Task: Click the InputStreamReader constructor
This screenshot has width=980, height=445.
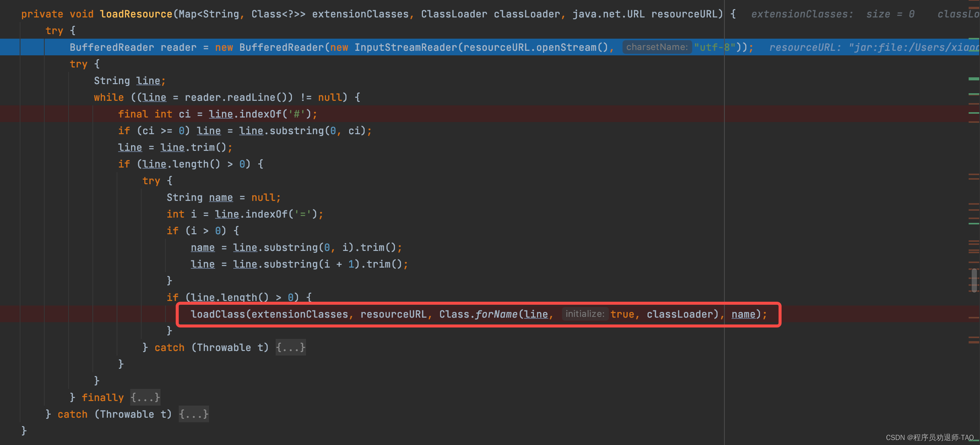Action: pyautogui.click(x=406, y=47)
